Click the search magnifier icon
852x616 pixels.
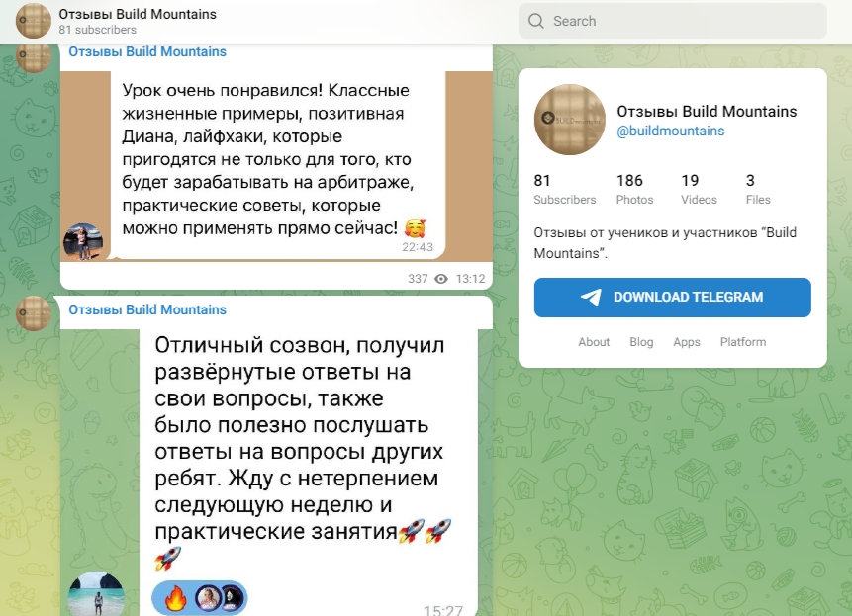tap(535, 21)
